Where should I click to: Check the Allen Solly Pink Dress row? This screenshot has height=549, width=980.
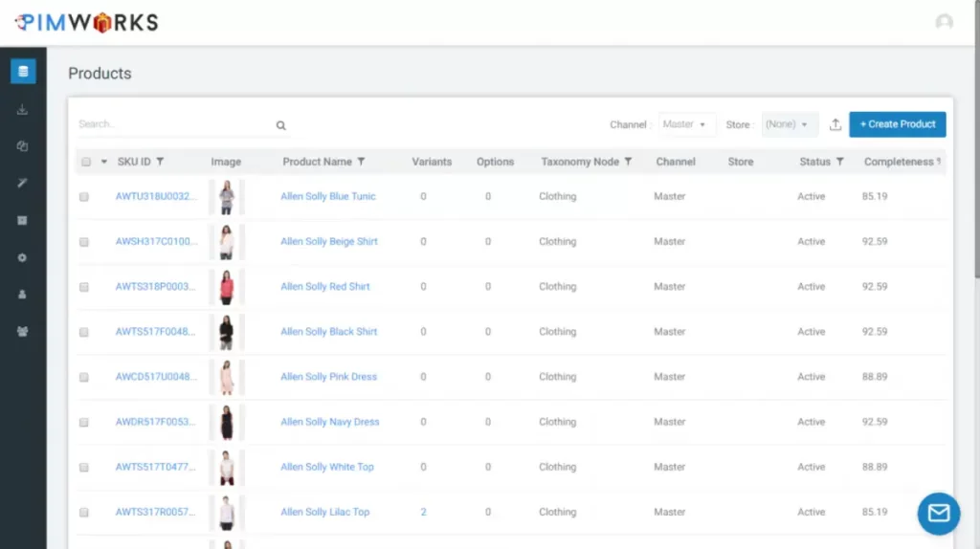(84, 377)
